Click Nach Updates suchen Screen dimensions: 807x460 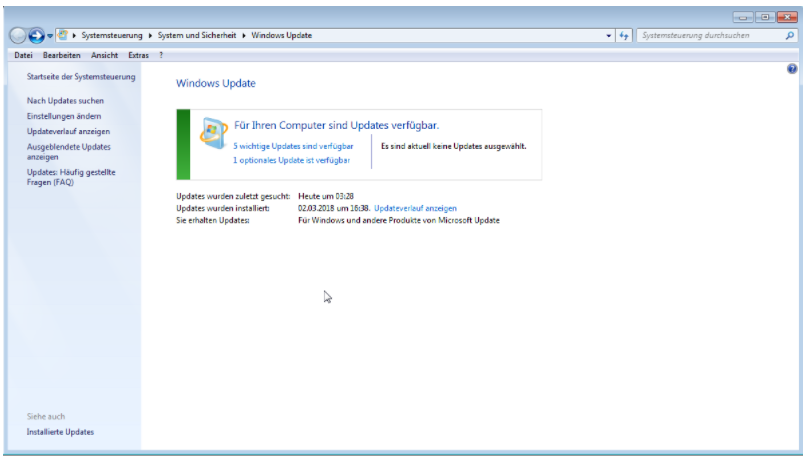pos(65,101)
